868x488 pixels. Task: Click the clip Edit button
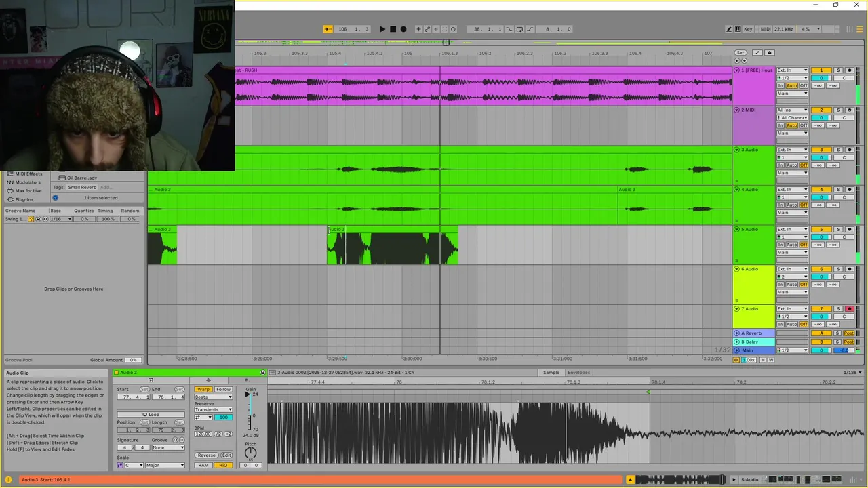(x=226, y=455)
